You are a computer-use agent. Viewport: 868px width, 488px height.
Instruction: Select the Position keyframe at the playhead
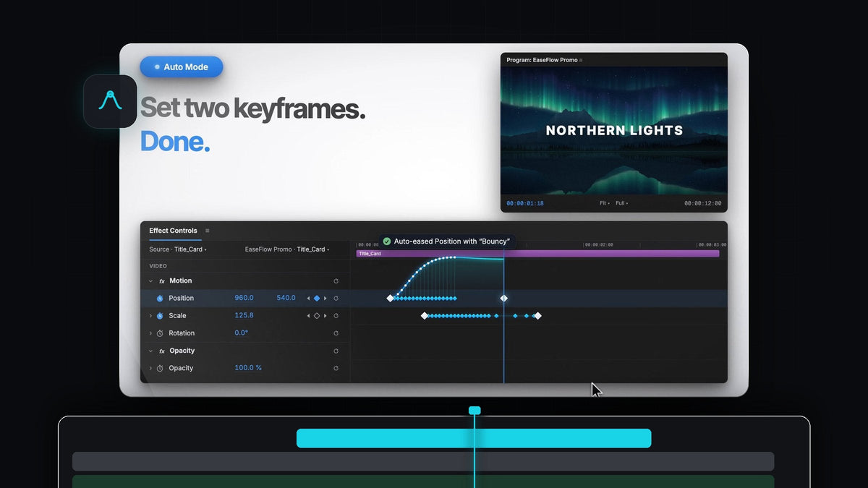point(504,298)
